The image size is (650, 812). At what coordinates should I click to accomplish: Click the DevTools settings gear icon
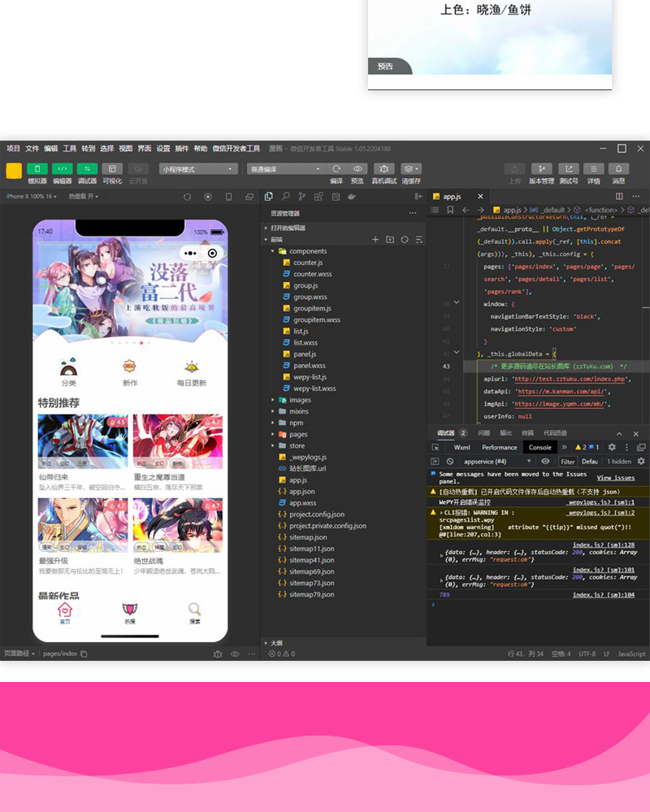point(612,447)
